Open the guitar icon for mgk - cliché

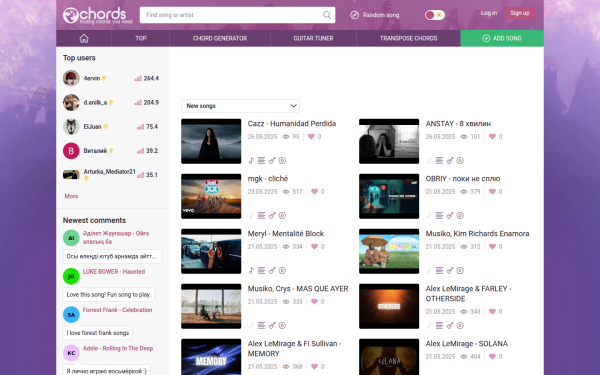[272, 216]
